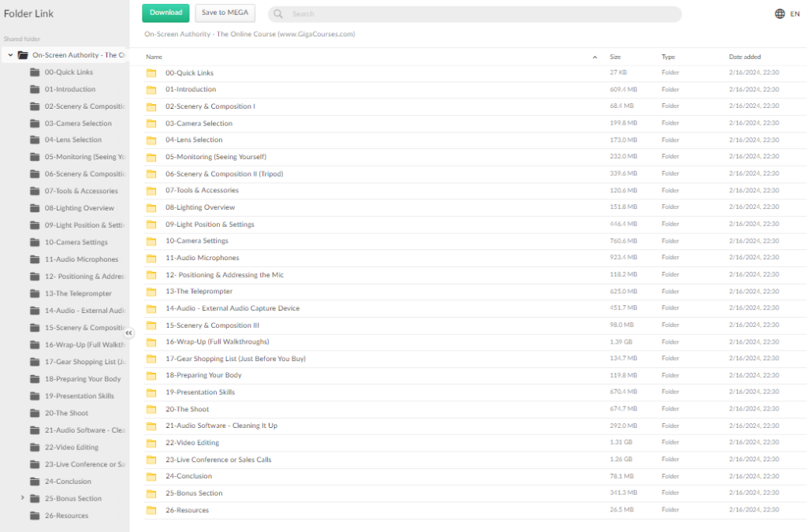The image size is (807, 532).
Task: Focus the Search input field
Action: pyautogui.click(x=481, y=14)
